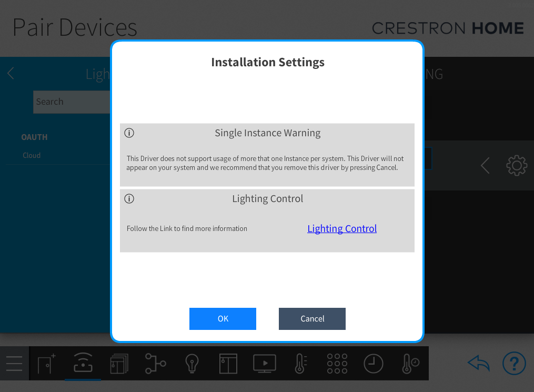Open the clock schedule icon

click(x=373, y=364)
